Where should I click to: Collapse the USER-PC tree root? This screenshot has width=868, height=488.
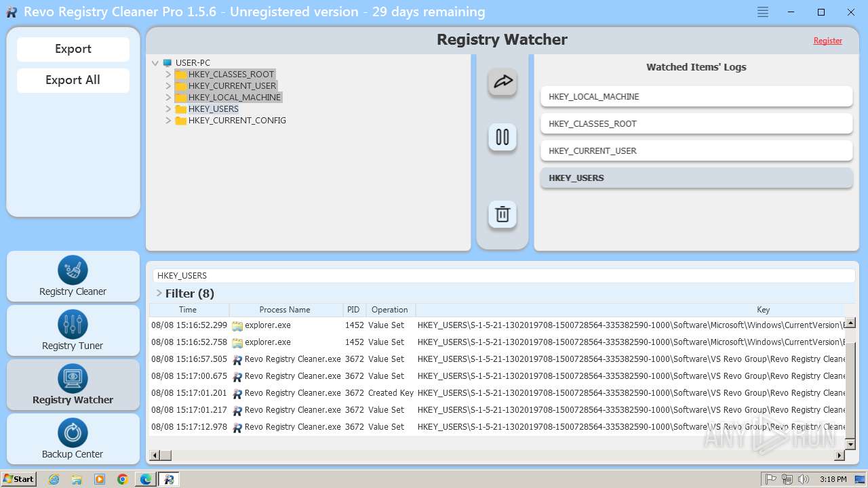155,63
